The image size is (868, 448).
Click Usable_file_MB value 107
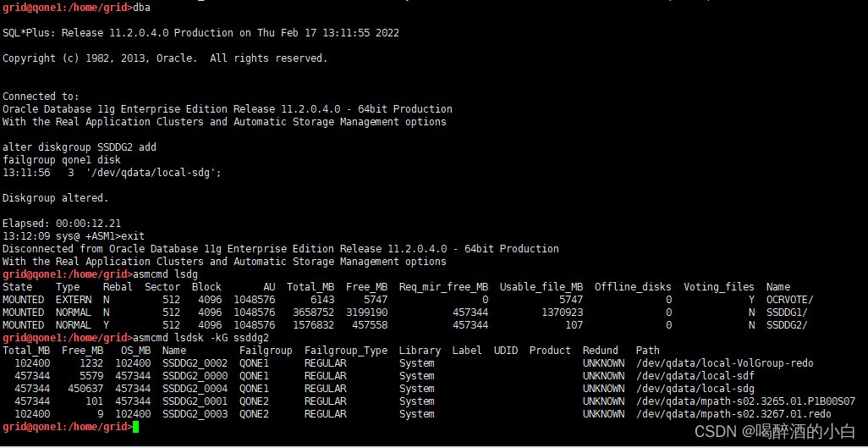[x=574, y=325]
